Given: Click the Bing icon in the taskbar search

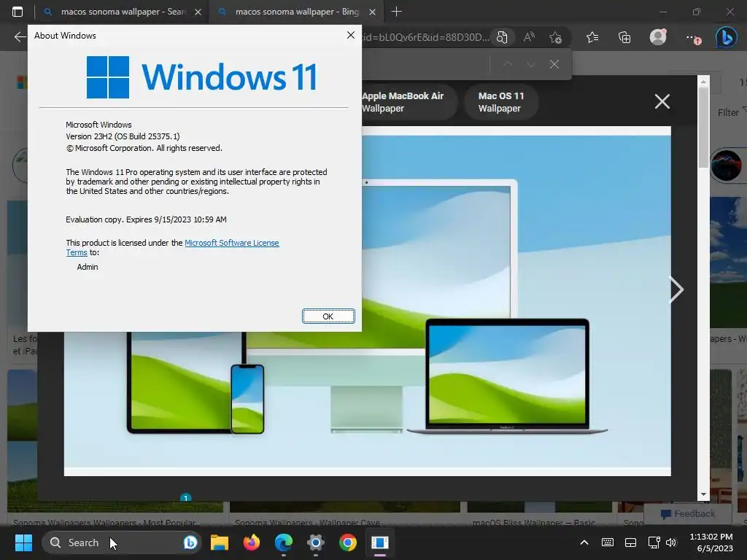Looking at the screenshot, I should pos(190,542).
